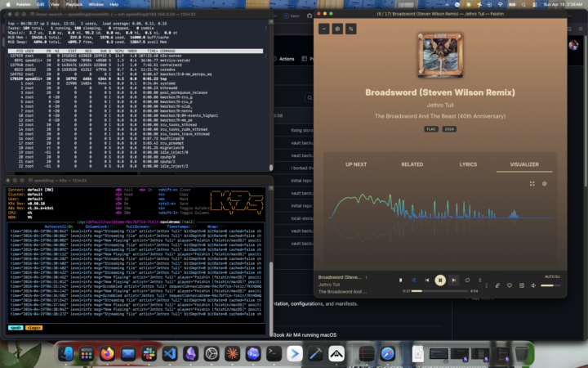Screen dimensions: 588x368
Task: Switch to the UP NEXT tab
Action: coord(356,164)
